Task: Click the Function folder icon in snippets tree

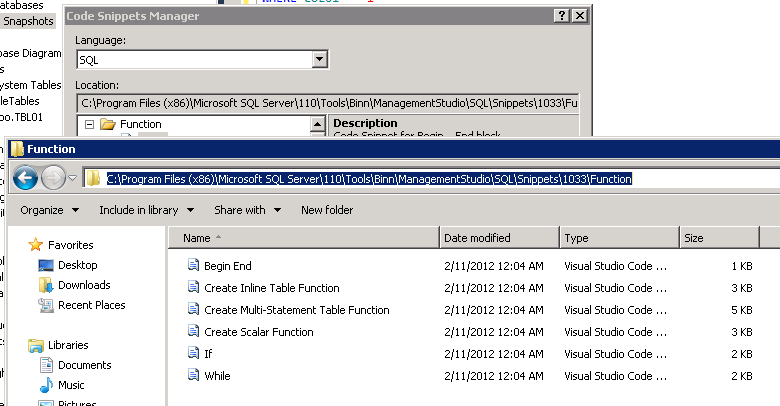Action: click(x=108, y=124)
